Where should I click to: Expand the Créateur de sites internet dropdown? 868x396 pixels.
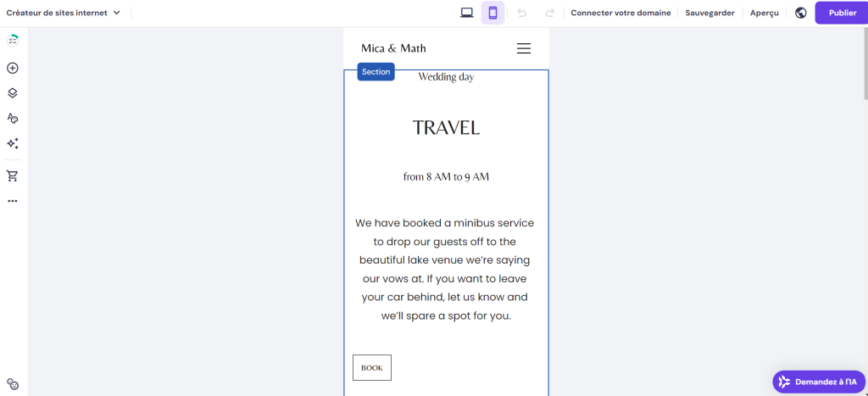pyautogui.click(x=63, y=13)
